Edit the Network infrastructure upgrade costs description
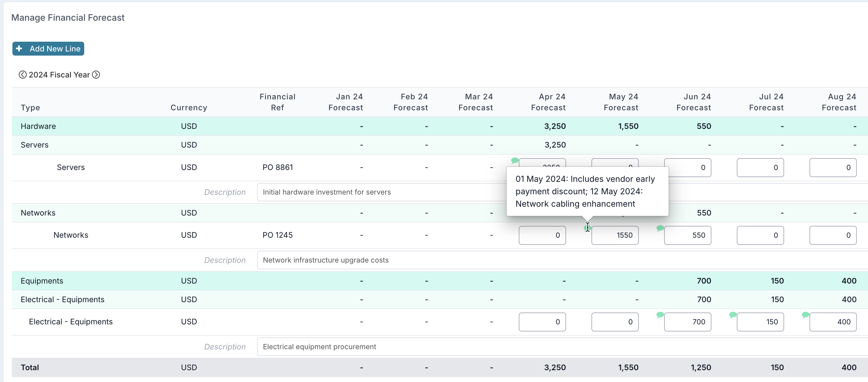868x382 pixels. (563, 260)
